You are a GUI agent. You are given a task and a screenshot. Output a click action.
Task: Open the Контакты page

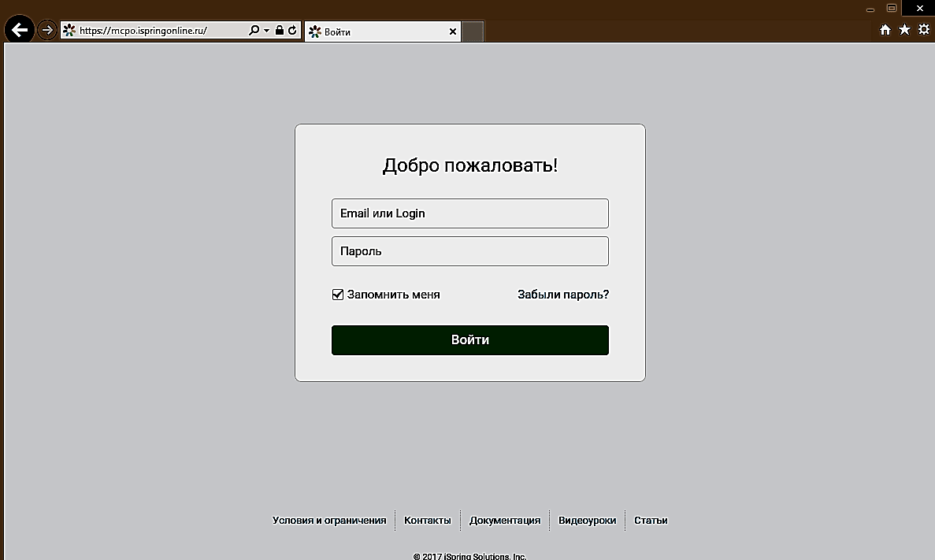428,520
